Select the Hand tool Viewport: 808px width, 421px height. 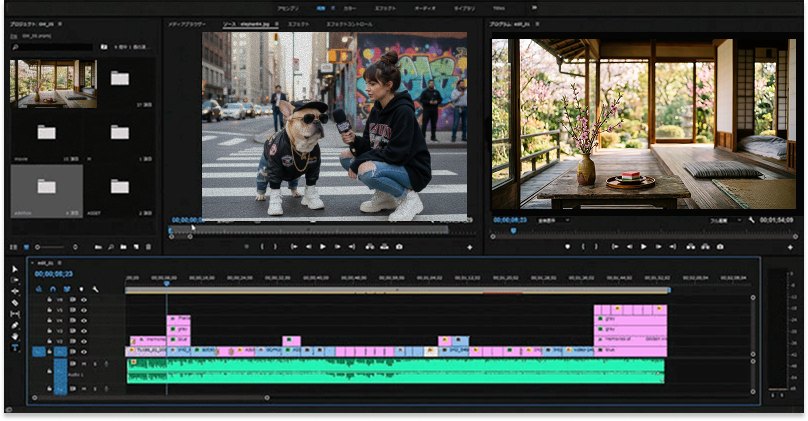14,336
